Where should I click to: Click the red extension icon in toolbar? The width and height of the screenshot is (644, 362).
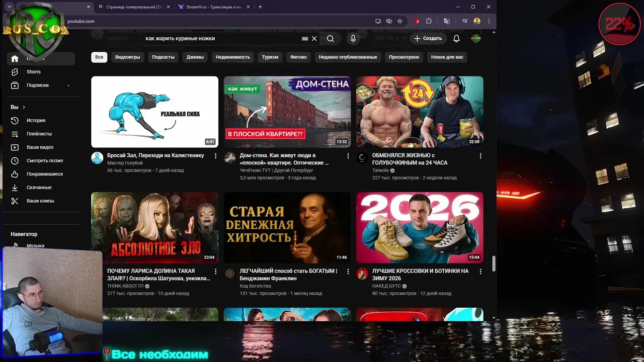(417, 21)
